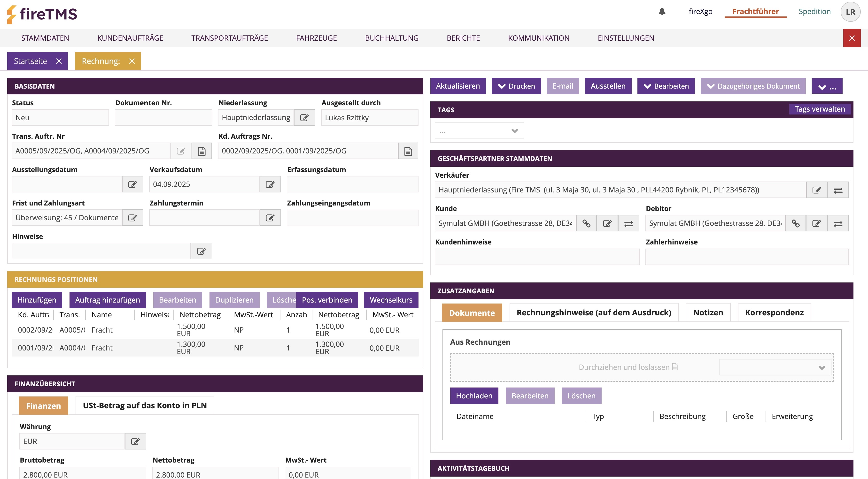Expand the Drucken dropdown button
868x479 pixels.
(x=516, y=86)
